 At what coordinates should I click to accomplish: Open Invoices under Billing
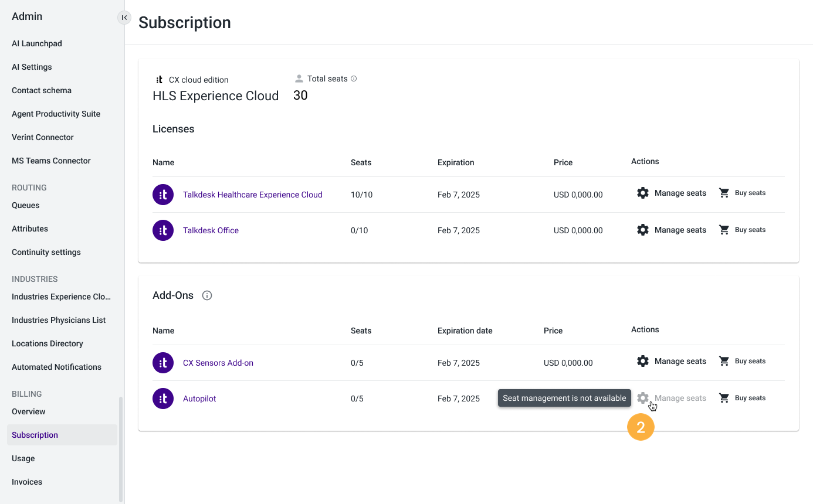pyautogui.click(x=27, y=482)
